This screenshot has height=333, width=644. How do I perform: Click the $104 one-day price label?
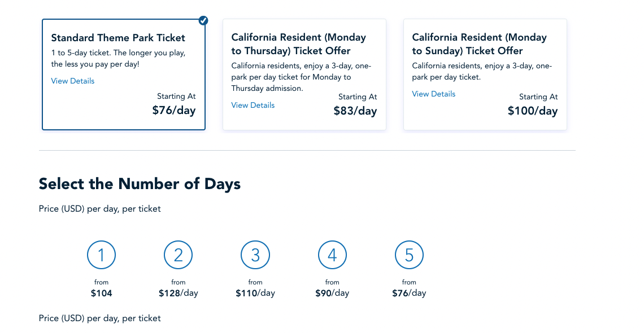coord(102,293)
